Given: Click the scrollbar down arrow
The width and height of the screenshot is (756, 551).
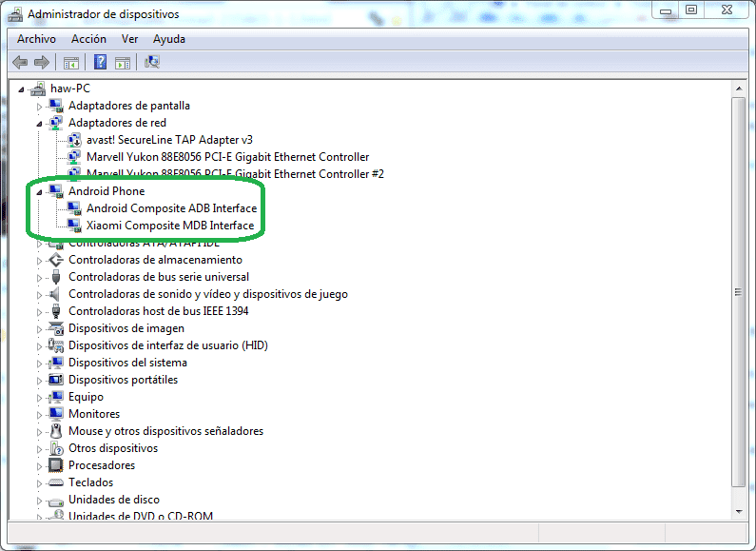Looking at the screenshot, I should pos(739,511).
